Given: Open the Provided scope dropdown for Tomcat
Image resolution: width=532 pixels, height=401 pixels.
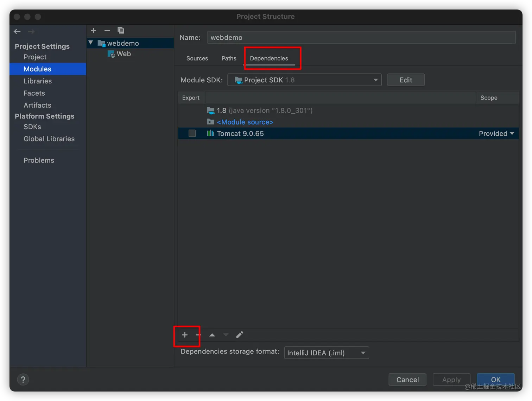Looking at the screenshot, I should pos(496,133).
